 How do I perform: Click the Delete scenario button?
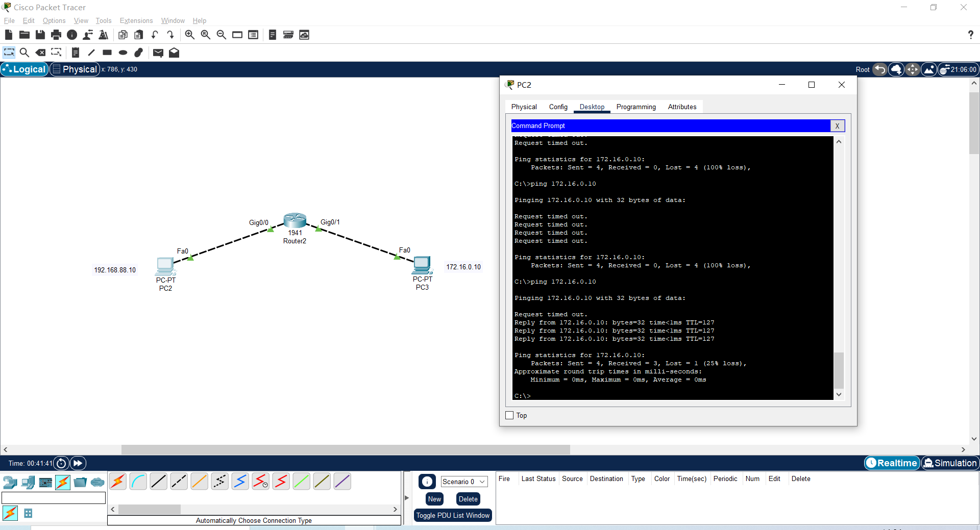[468, 499]
